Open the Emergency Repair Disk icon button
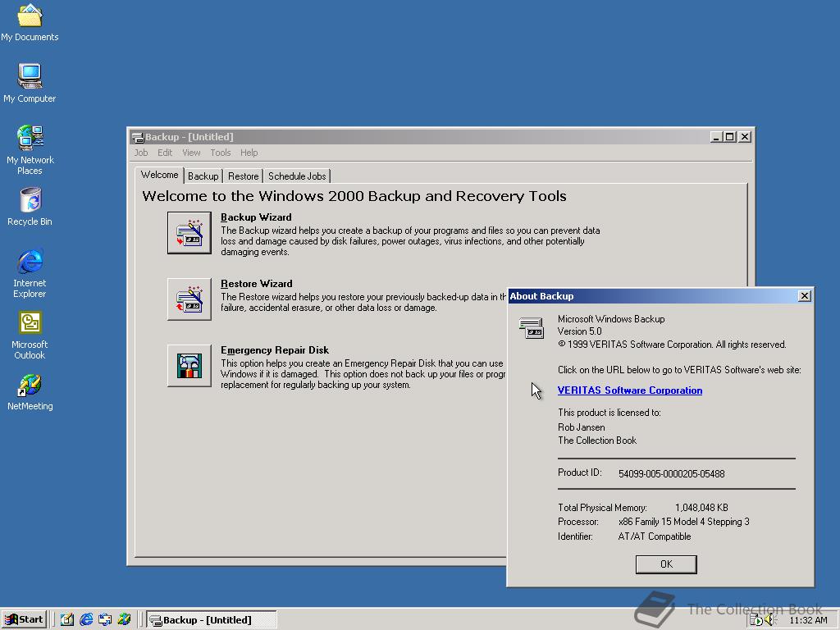Viewport: 840px width, 630px height. click(189, 365)
